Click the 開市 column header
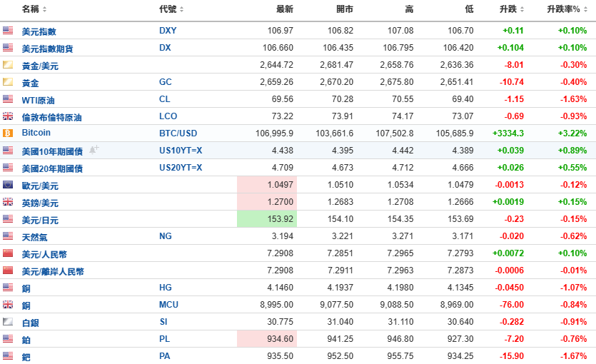Viewport: 596px width, 364px height. coord(344,9)
